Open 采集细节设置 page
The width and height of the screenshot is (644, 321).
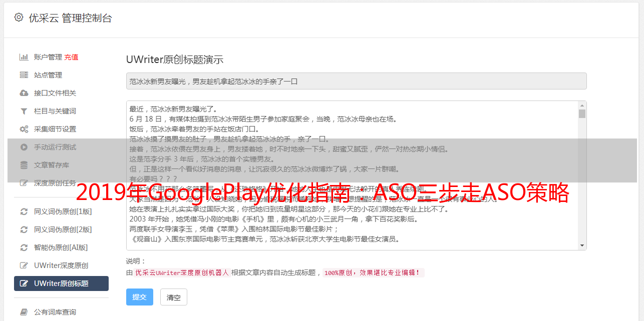(x=55, y=129)
